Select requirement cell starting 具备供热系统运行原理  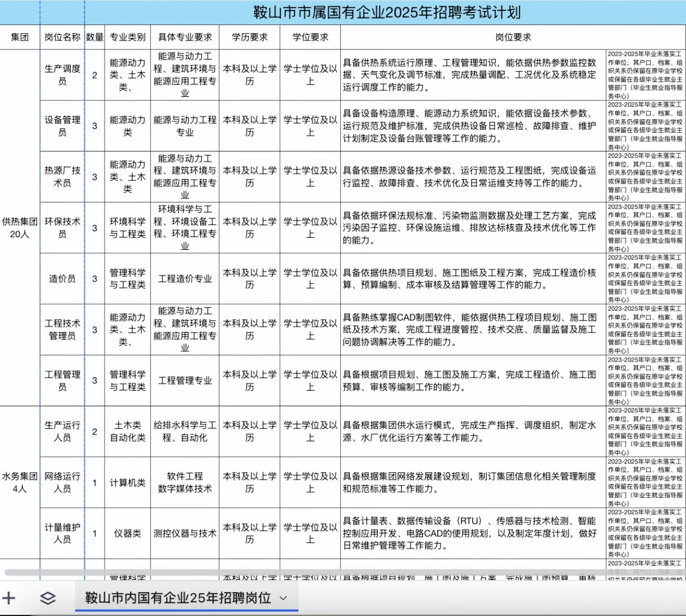pyautogui.click(x=473, y=75)
